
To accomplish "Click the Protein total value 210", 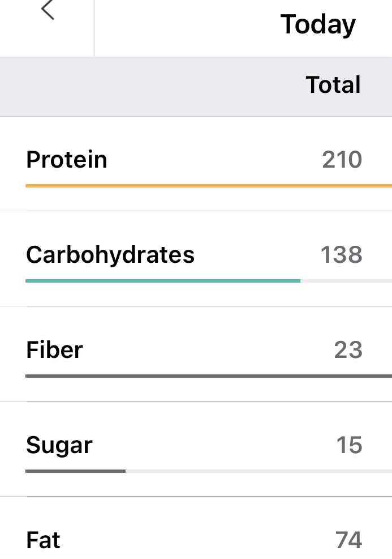I will pos(342,160).
